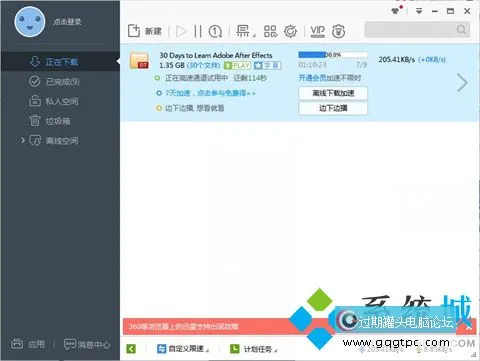Open the 自定义限速 speed limit dropdown
This screenshot has width=480, height=361.
tap(183, 349)
